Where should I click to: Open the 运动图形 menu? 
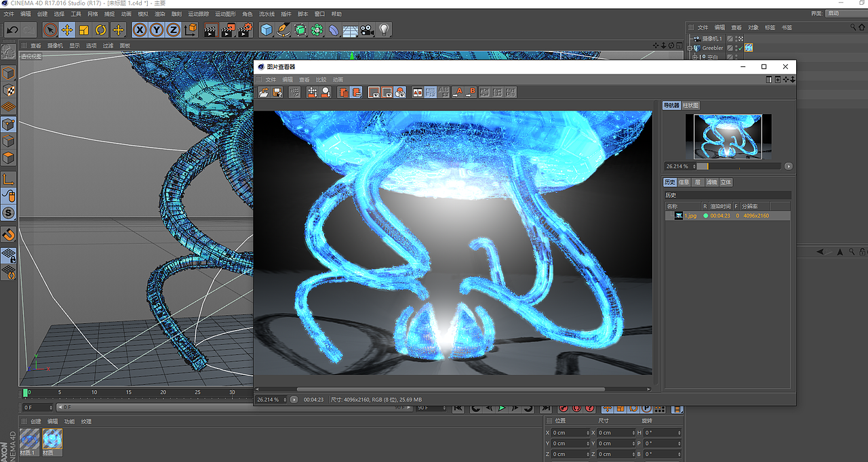(x=225, y=14)
